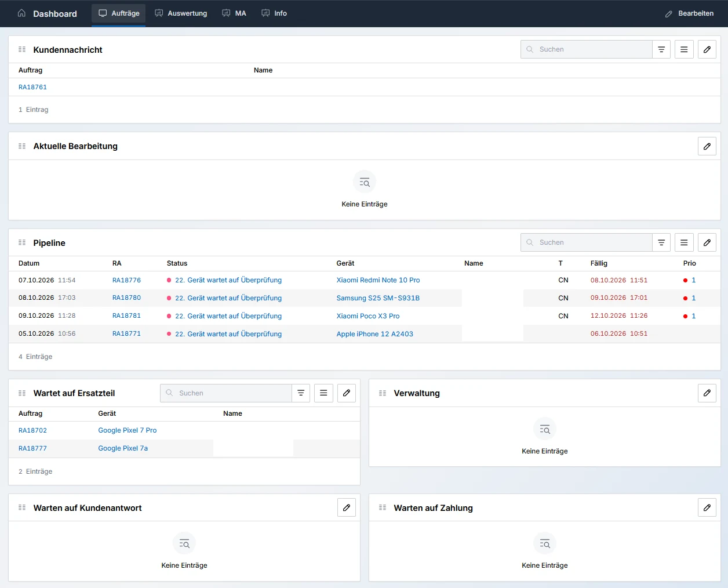Viewport: 728px width, 588px height.
Task: Open order RA18702 in Wartet auf Ersatzteil
Action: click(x=32, y=430)
